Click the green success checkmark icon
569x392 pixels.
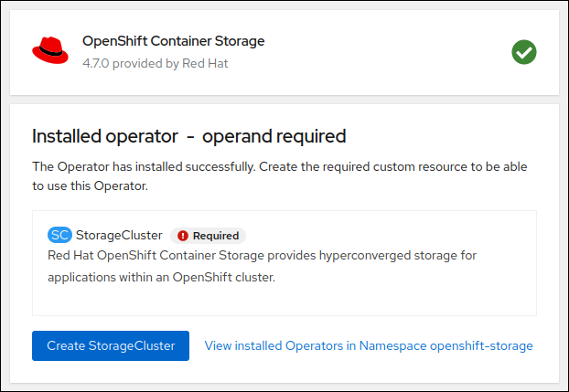coord(524,52)
